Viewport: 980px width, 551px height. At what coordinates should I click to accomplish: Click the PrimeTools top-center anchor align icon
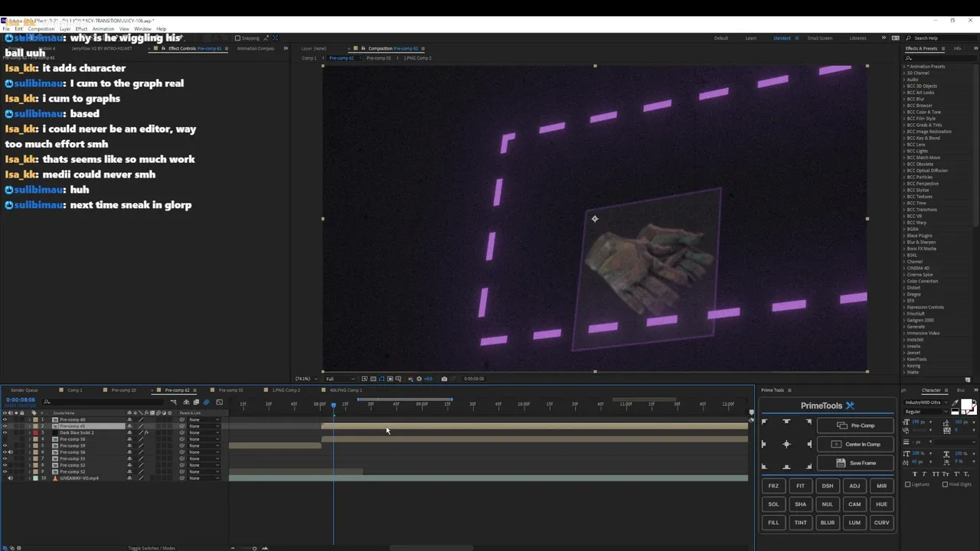(786, 422)
